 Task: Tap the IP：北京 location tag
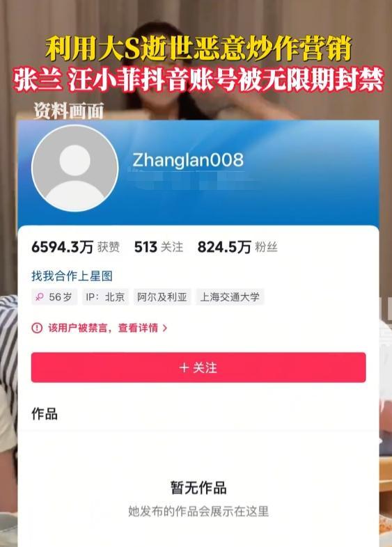pos(105,297)
